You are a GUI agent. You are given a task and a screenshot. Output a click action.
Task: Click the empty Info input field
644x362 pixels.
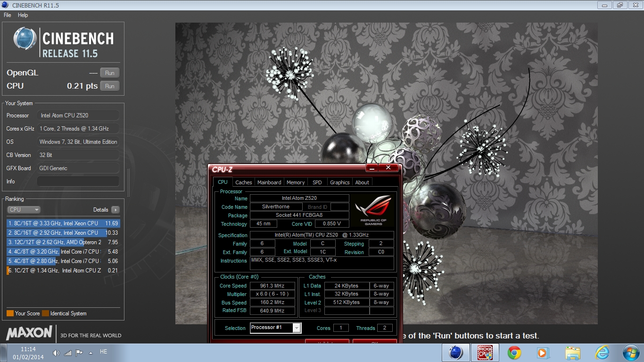click(x=78, y=181)
